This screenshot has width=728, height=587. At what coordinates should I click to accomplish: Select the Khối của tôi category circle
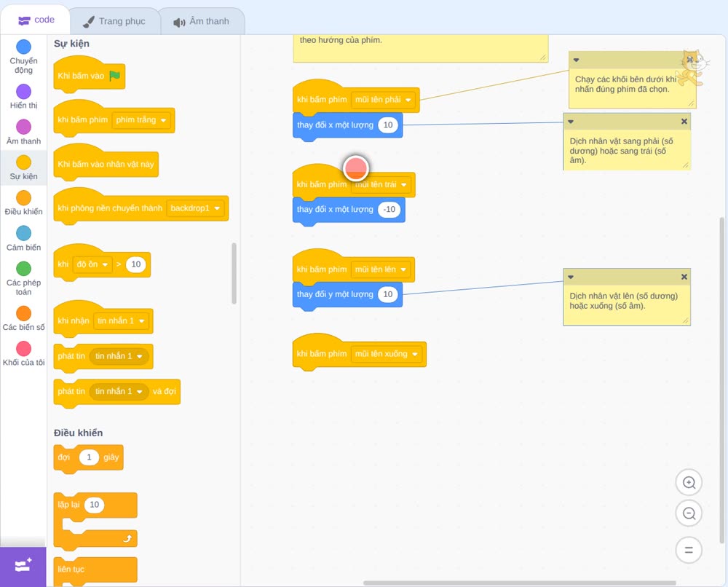[x=24, y=349]
